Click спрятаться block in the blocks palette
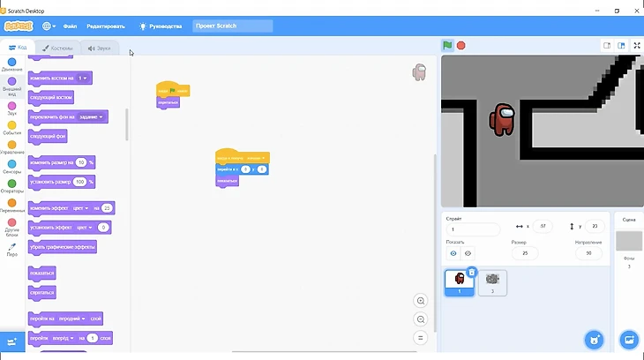The height and width of the screenshot is (360, 644). click(41, 293)
